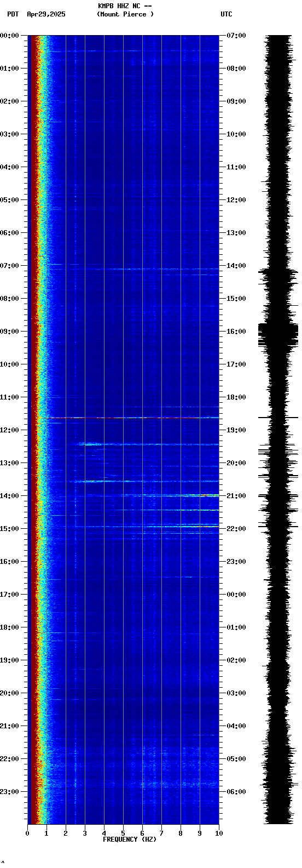Select the 9 Hz tick label
302x868 pixels.
[x=200, y=833]
